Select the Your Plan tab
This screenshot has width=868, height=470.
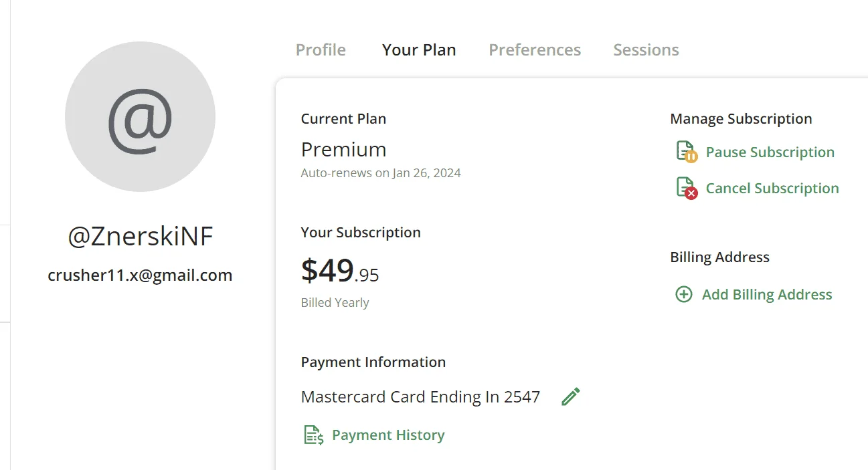[419, 50]
